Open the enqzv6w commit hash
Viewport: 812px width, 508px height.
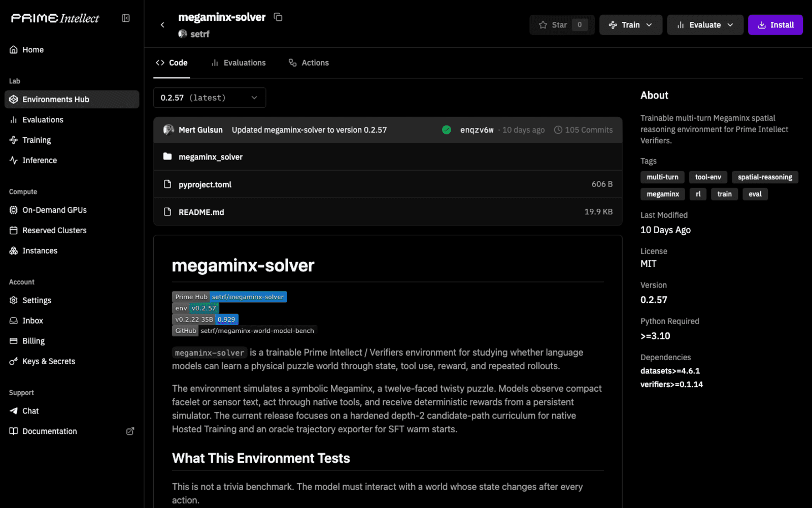coord(477,130)
